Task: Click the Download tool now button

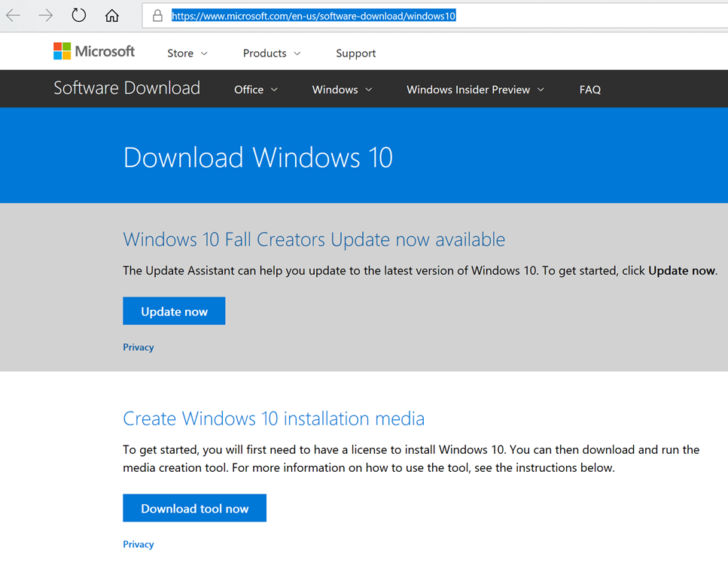Action: tap(194, 509)
